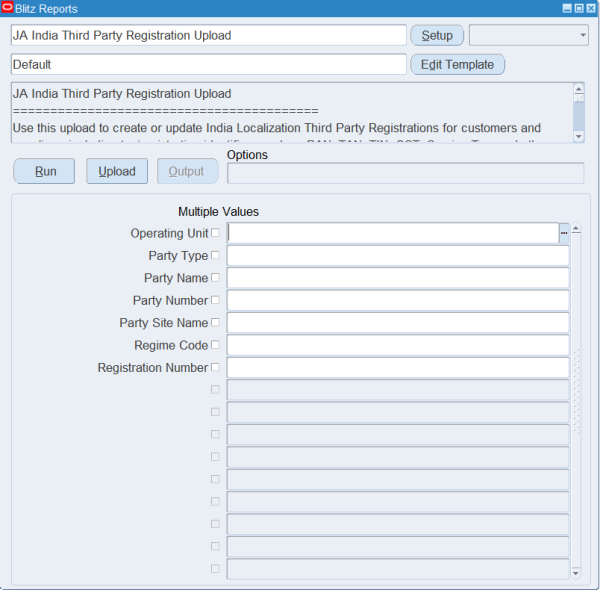Enable multiple values for Operating Unit
The image size is (600, 590).
click(215, 233)
